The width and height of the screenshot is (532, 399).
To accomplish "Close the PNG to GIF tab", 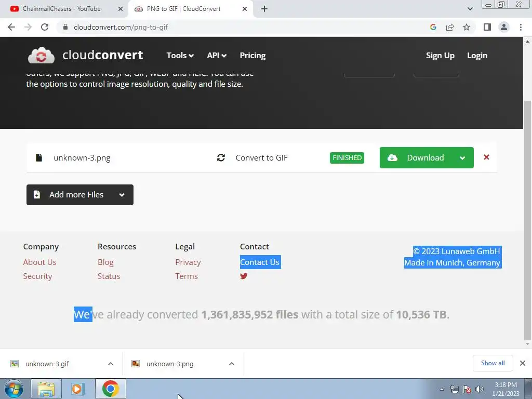I will pos(245,9).
